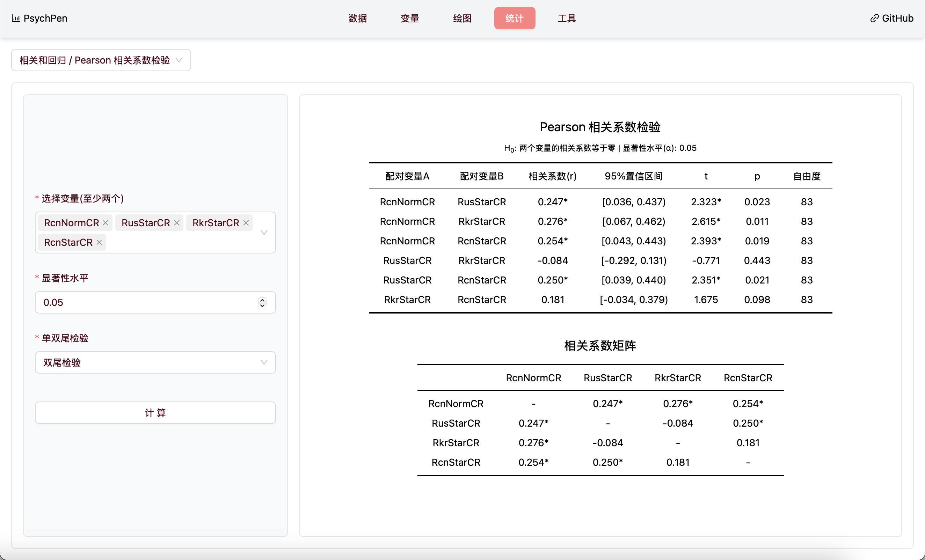Focus the 0.05 significance level input
The height and width of the screenshot is (560, 925).
155,302
